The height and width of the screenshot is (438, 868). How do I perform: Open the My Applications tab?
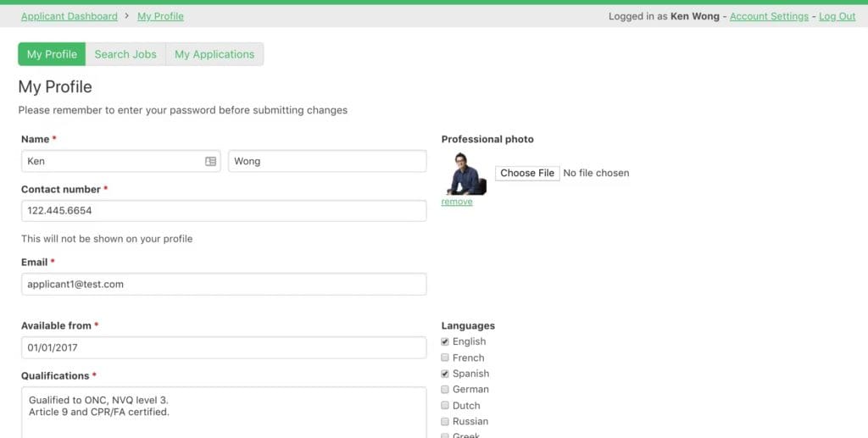(x=214, y=54)
